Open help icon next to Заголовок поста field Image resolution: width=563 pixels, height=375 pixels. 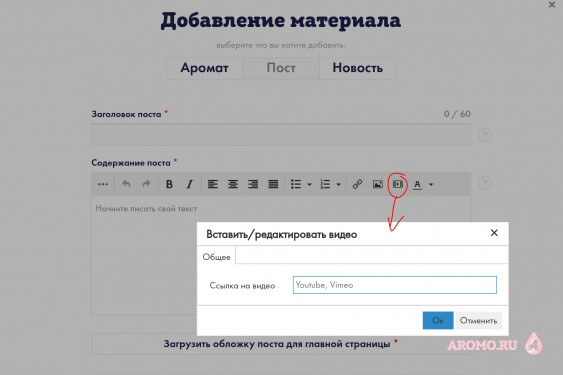pos(485,135)
